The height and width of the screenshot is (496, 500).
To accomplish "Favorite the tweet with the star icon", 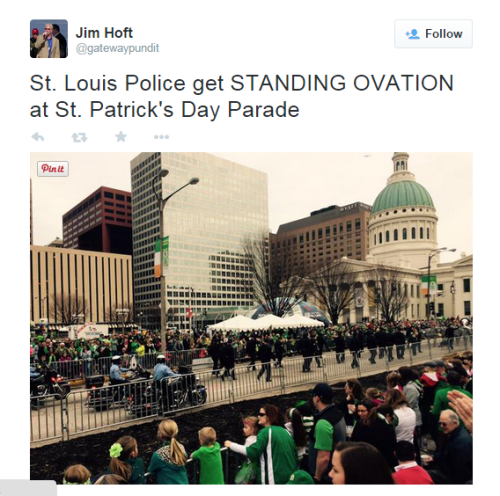I will click(121, 137).
